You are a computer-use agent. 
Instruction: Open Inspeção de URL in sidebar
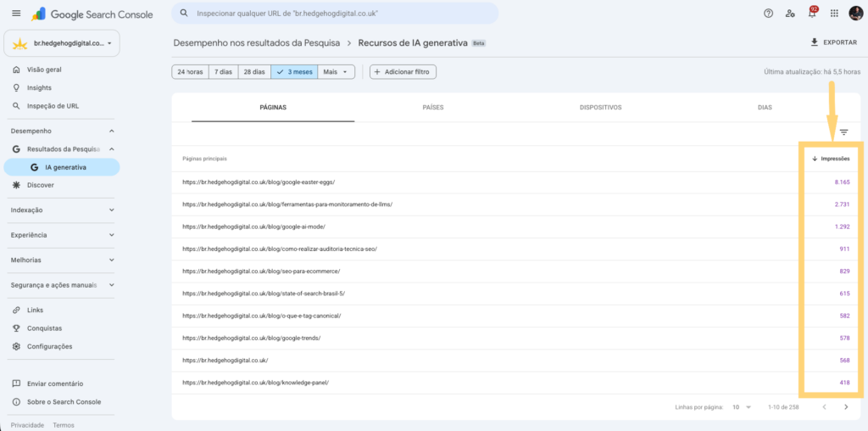tap(59, 106)
